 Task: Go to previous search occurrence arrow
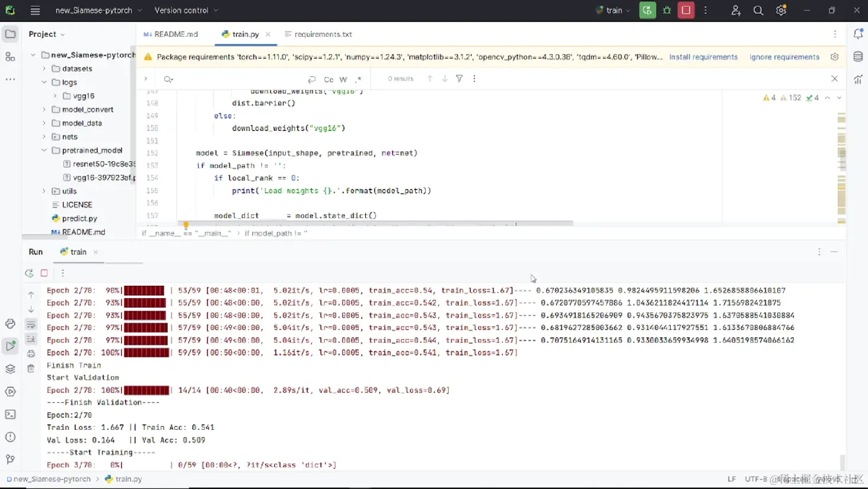(430, 78)
